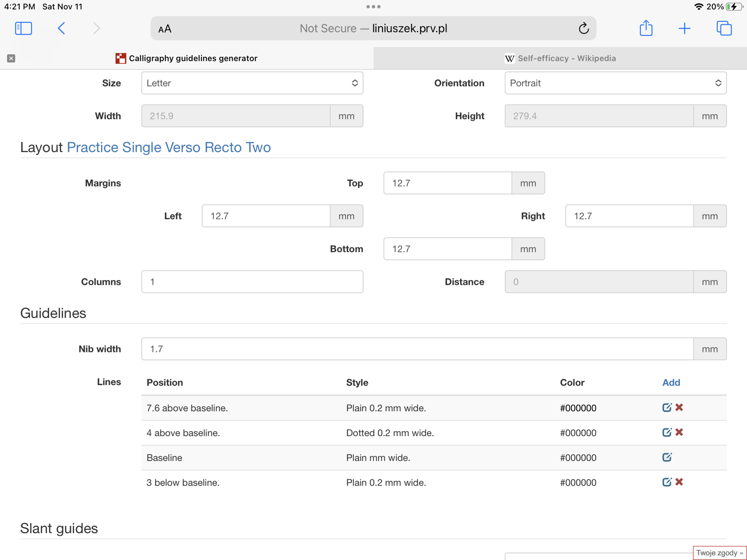Image resolution: width=747 pixels, height=560 pixels.
Task: Choose the Practice layout link
Action: pyautogui.click(x=92, y=147)
